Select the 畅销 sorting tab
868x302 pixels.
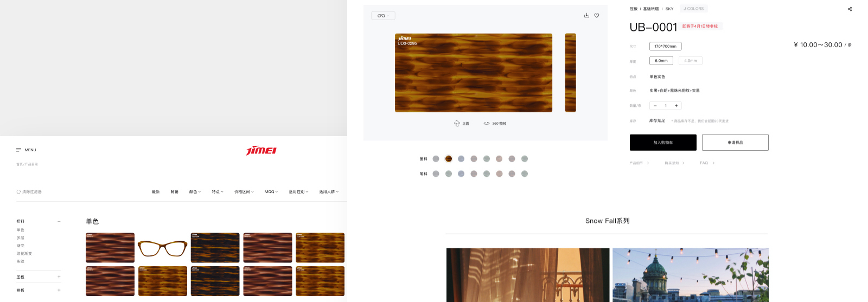[174, 192]
